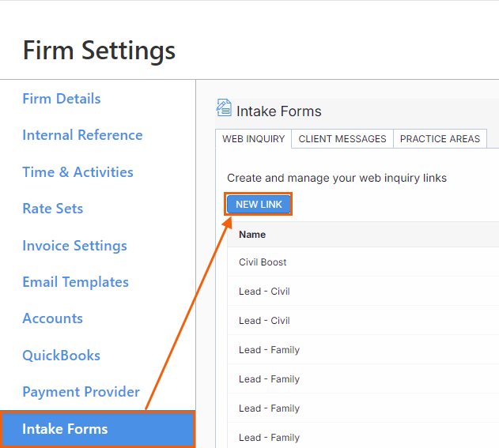Click the NEW LINK button
The image size is (499, 448).
[x=259, y=204]
